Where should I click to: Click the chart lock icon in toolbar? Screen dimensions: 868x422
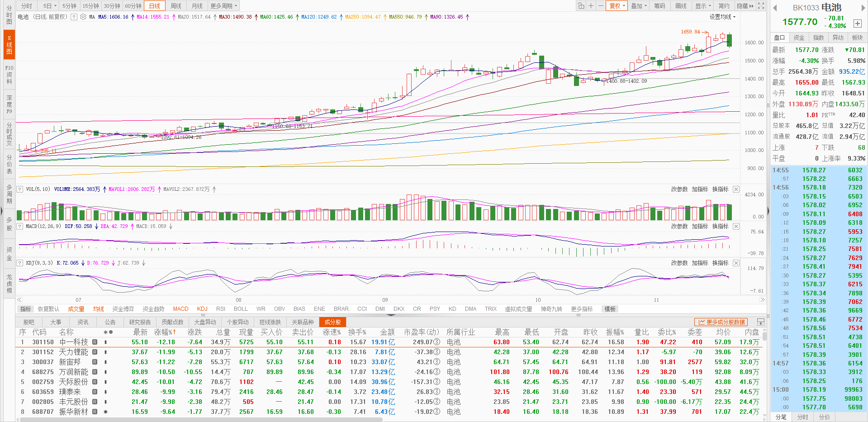(581, 6)
